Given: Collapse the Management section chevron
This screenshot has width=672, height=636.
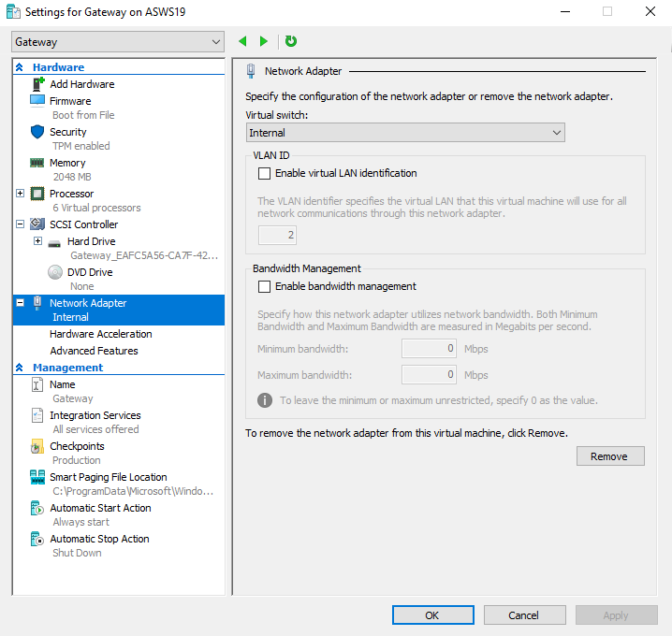Looking at the screenshot, I should coord(20,367).
